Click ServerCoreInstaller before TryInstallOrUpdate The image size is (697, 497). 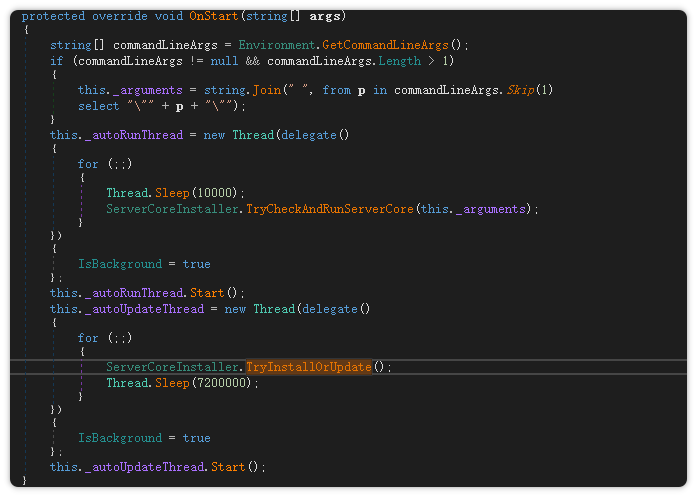tap(173, 367)
